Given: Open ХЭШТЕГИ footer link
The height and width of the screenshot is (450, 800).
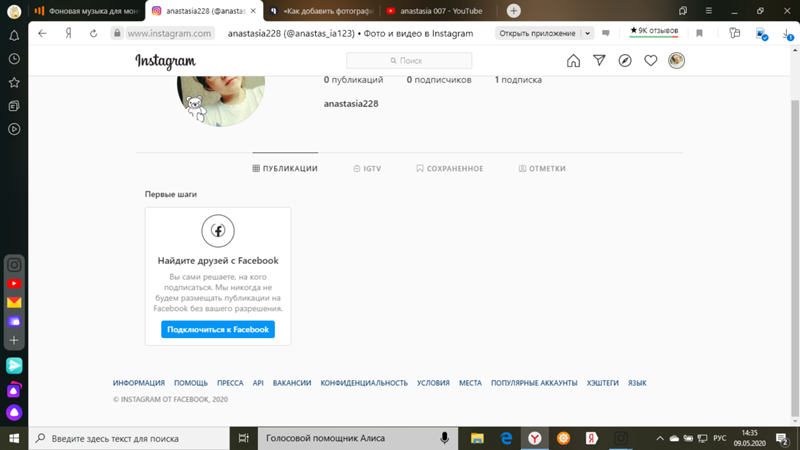Looking at the screenshot, I should (x=603, y=383).
